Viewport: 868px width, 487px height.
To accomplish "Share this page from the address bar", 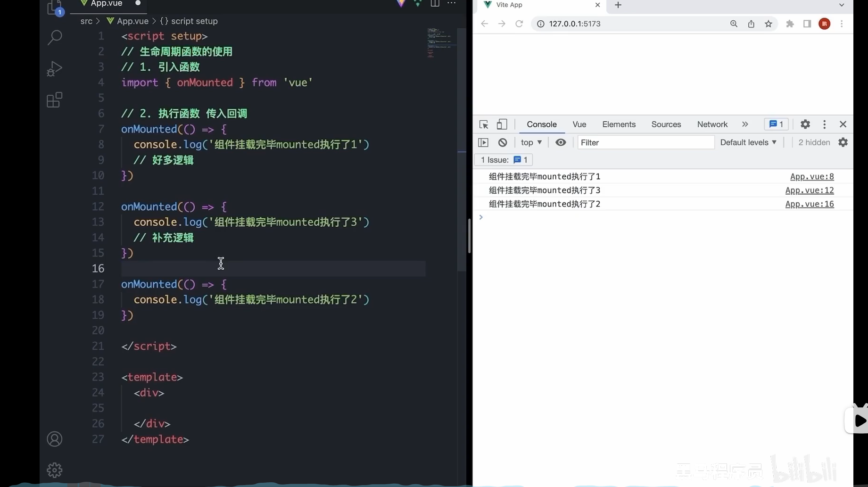I will click(x=751, y=24).
